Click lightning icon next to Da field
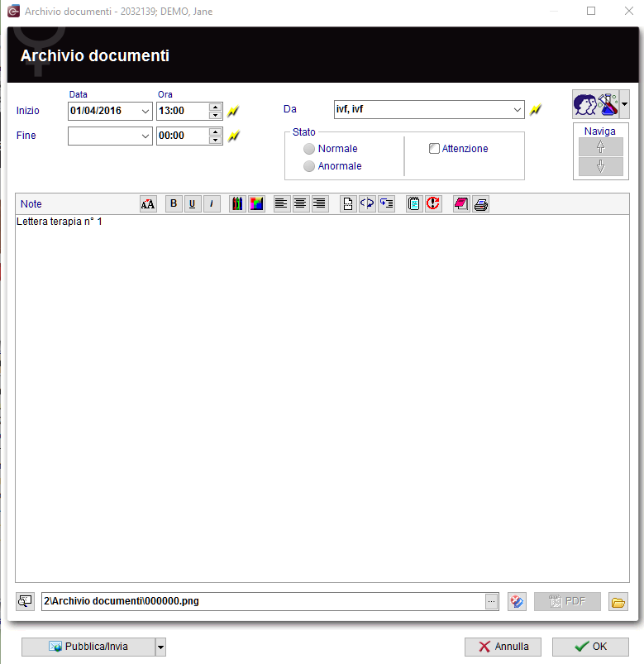Screen dimensions: 644x664 [x=535, y=109]
